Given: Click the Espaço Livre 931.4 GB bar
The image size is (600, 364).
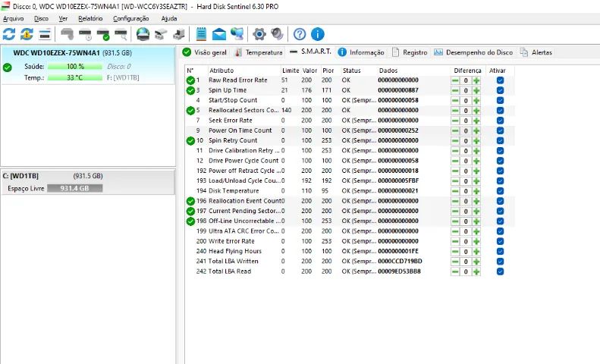Looking at the screenshot, I should point(74,188).
